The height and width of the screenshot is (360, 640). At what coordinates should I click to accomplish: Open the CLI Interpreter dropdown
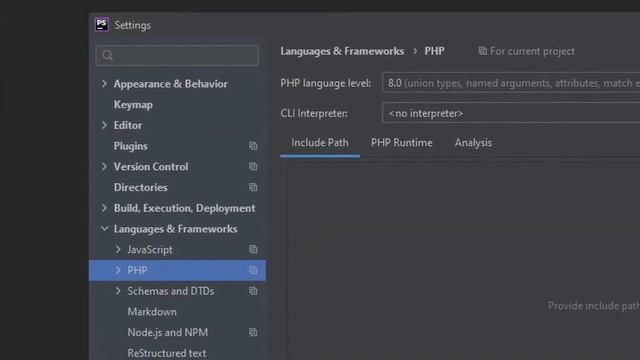[511, 113]
